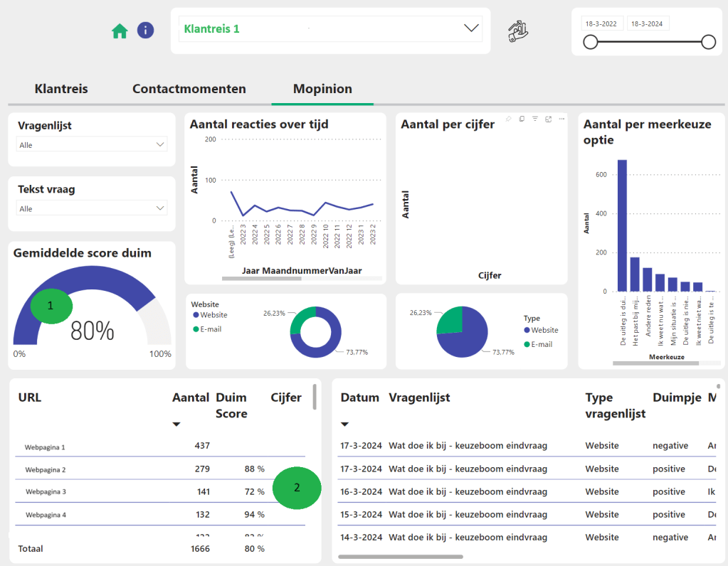This screenshot has width=728, height=566.
Task: Click the hand with chart icon
Action: pos(518,32)
